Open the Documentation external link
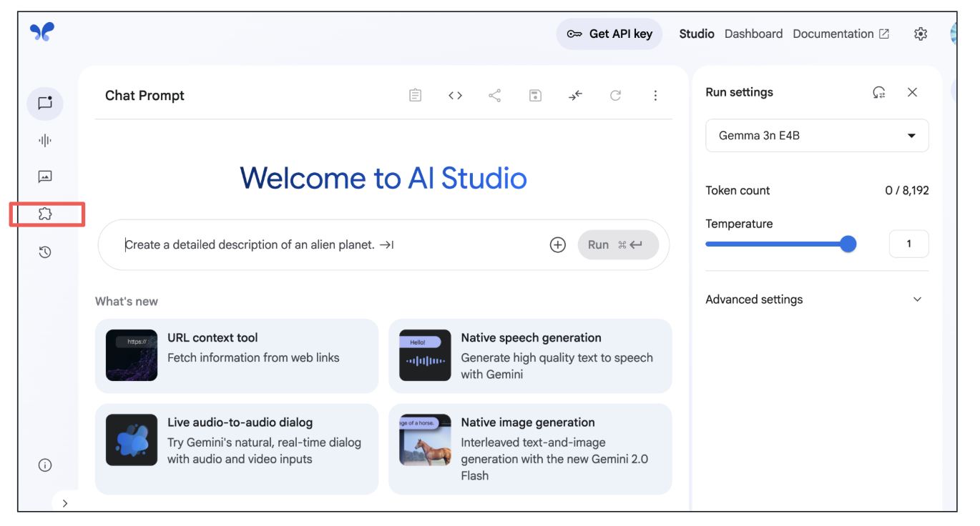Viewport: 980px width, 526px height. click(841, 34)
